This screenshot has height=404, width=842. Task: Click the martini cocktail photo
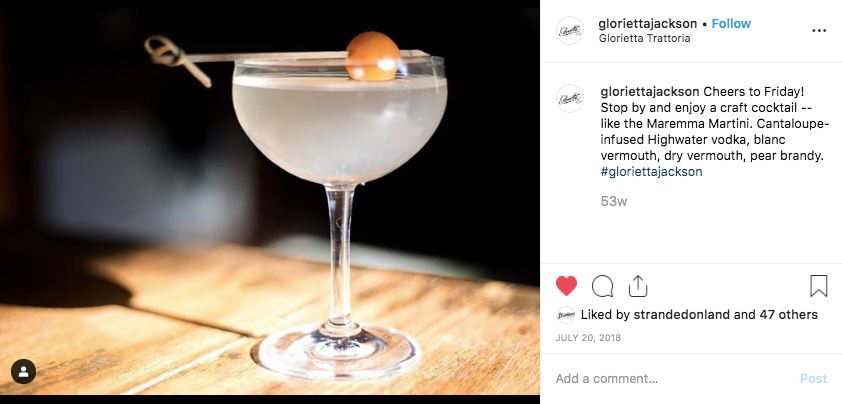(x=270, y=201)
